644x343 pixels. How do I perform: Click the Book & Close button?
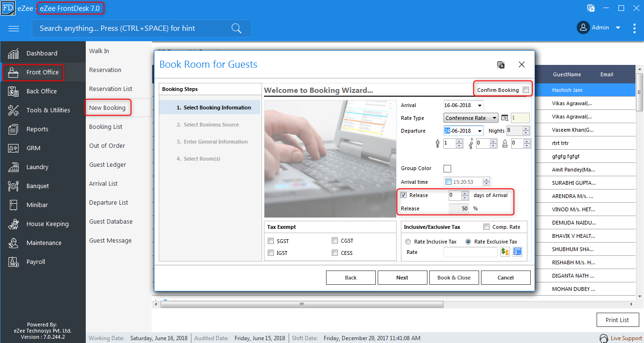tap(454, 278)
